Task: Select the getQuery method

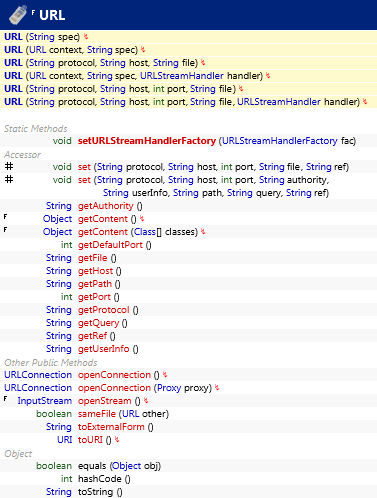Action: (99, 323)
